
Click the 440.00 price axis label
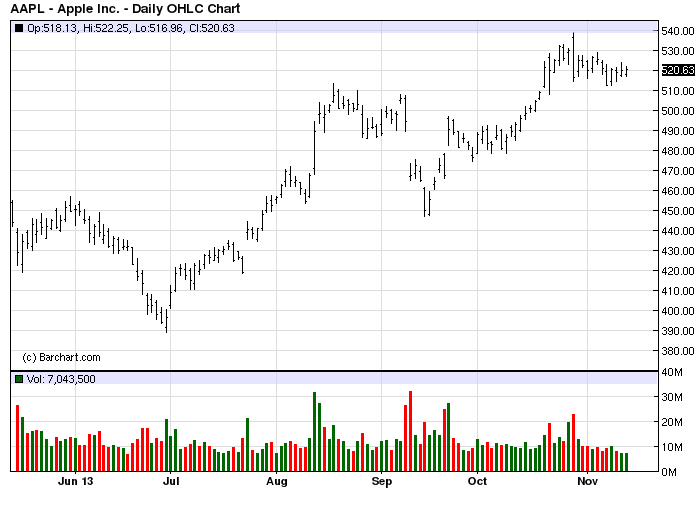(678, 231)
